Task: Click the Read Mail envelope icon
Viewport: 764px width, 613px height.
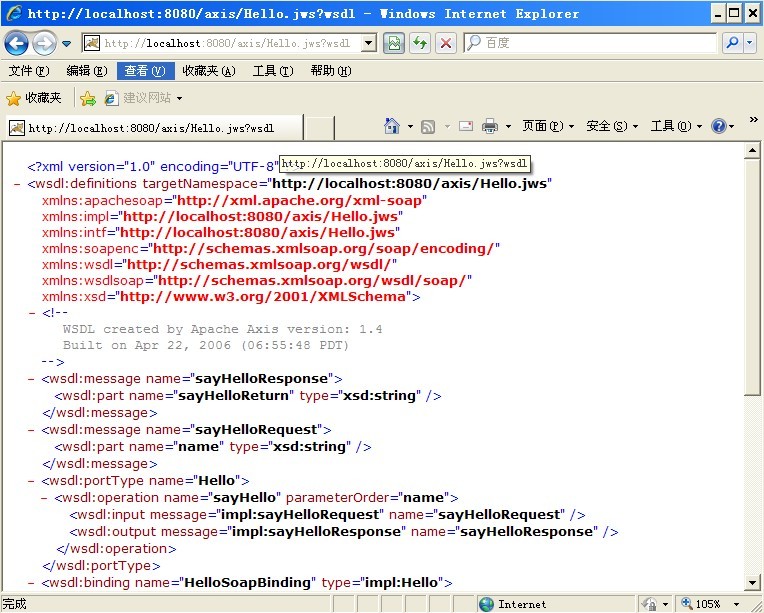Action: 466,126
